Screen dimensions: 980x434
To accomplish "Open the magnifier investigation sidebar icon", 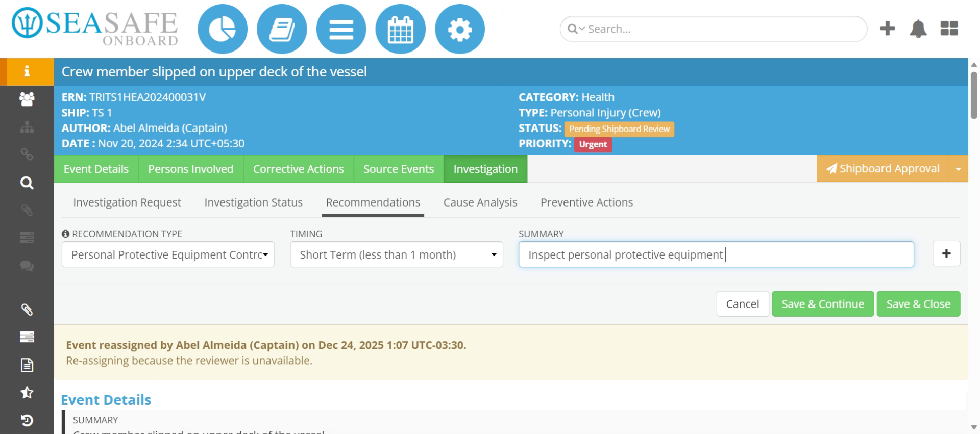I will 27,183.
